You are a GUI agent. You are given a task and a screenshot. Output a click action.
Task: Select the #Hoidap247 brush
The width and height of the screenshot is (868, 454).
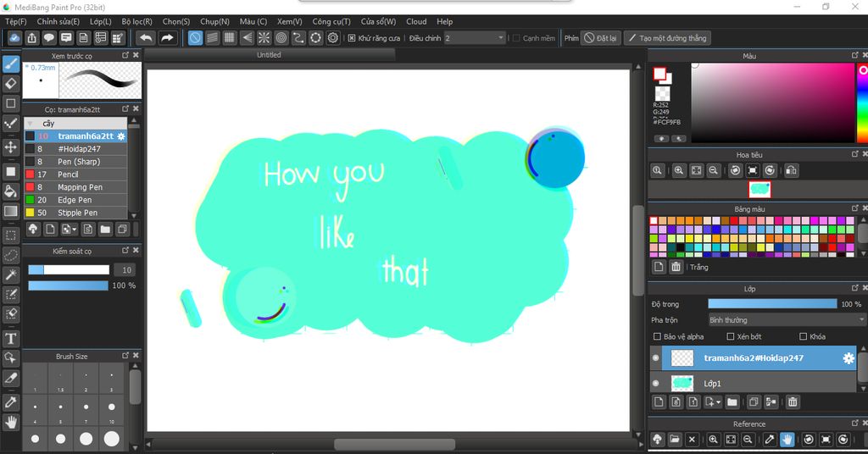[x=75, y=149]
